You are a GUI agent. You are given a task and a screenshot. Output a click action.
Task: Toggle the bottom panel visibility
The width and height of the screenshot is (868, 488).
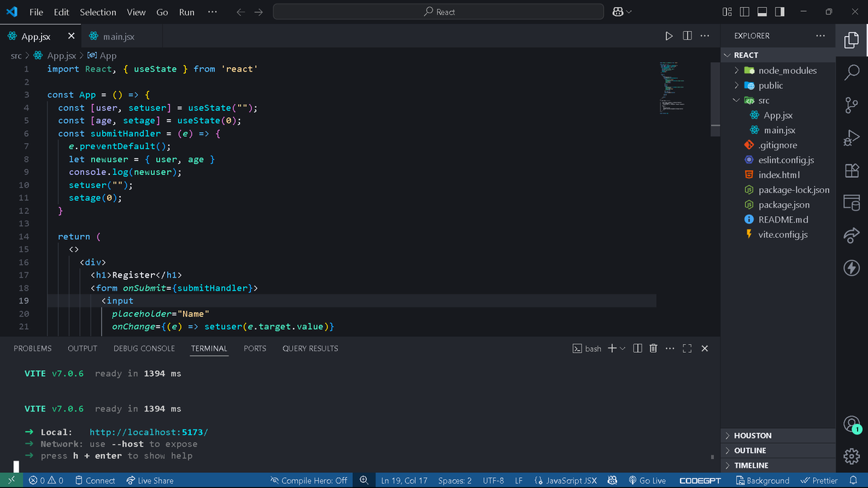(x=762, y=12)
